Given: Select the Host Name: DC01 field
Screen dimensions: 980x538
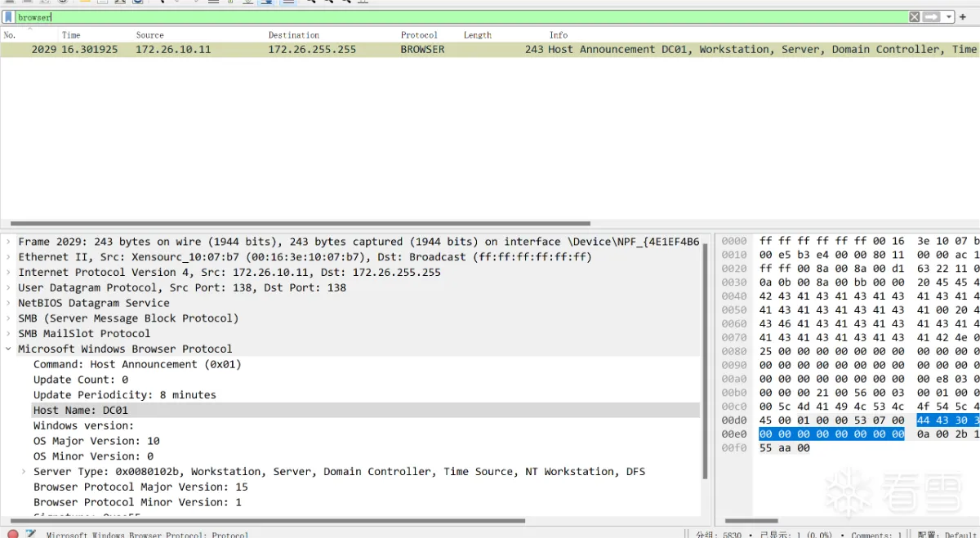Looking at the screenshot, I should [x=81, y=410].
